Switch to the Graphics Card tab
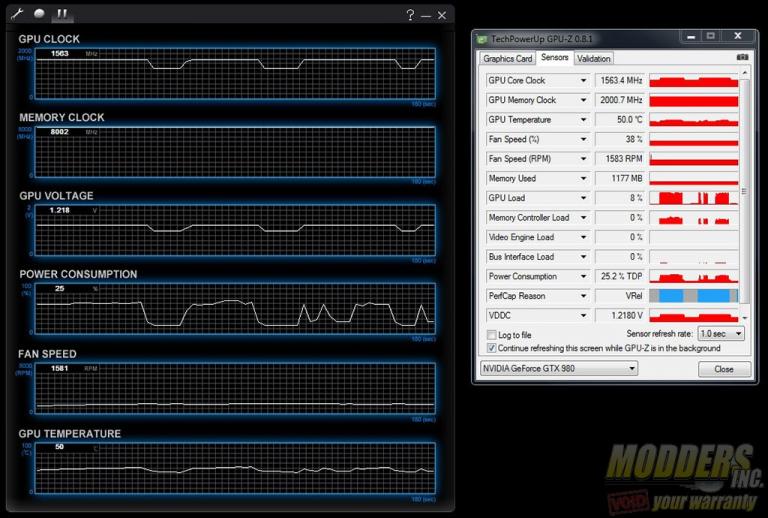 click(x=508, y=58)
